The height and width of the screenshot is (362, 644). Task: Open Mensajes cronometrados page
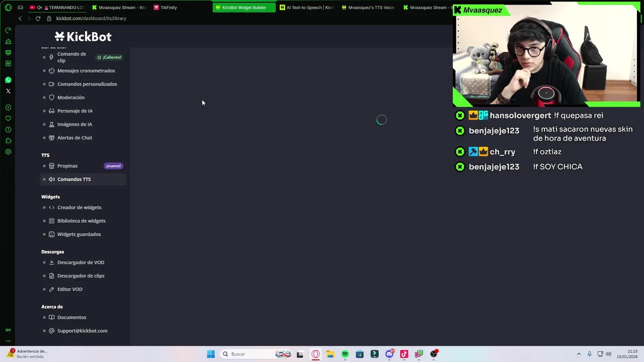(x=86, y=71)
